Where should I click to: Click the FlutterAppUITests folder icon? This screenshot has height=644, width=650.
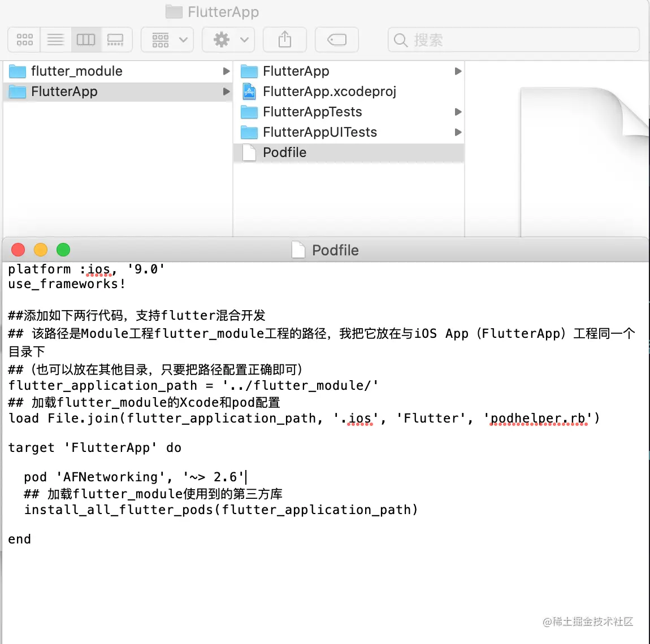249,132
